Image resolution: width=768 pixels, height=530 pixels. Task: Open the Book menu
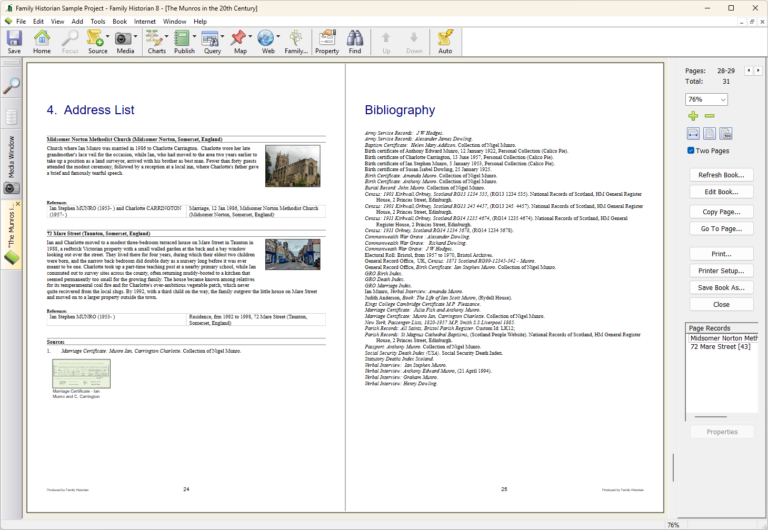(120, 22)
